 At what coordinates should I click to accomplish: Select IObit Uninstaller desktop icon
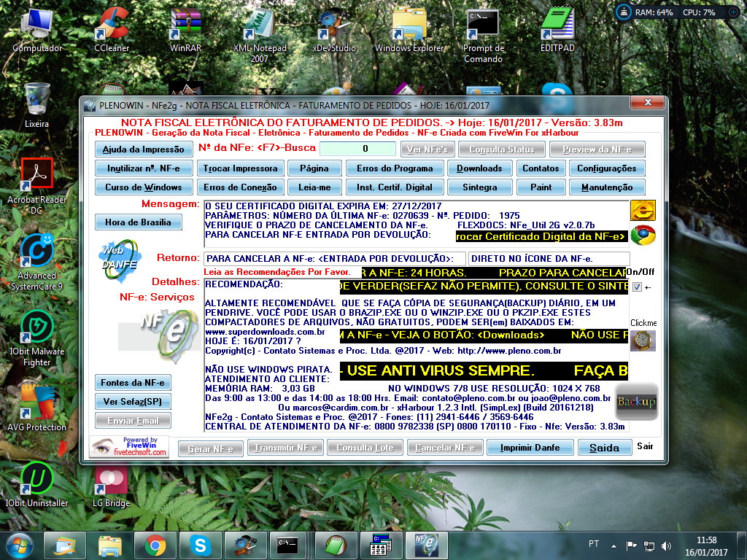(36, 484)
